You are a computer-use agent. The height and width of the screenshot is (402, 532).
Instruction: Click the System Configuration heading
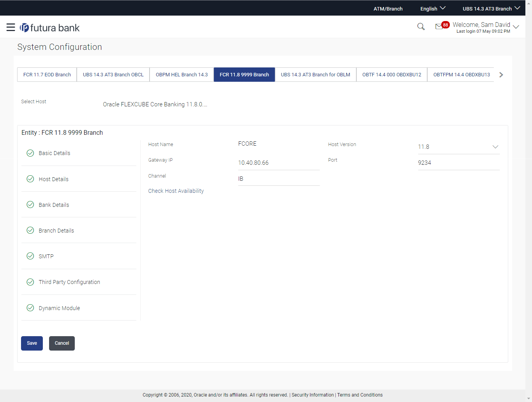[60, 47]
